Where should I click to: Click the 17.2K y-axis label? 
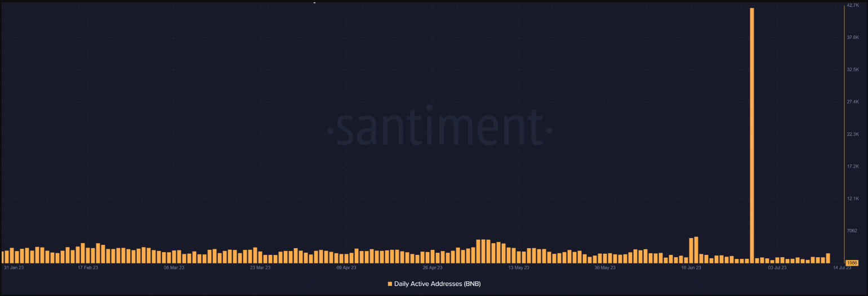pyautogui.click(x=852, y=167)
